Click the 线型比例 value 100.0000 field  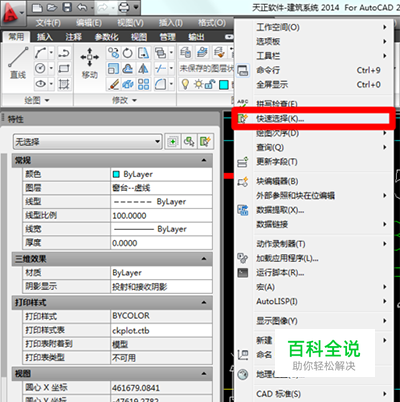pyautogui.click(x=161, y=216)
